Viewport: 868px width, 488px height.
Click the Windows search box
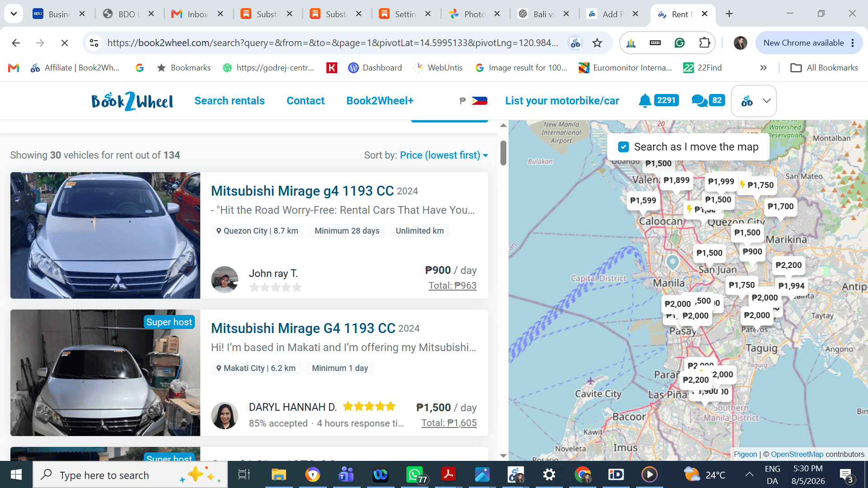pos(130,475)
